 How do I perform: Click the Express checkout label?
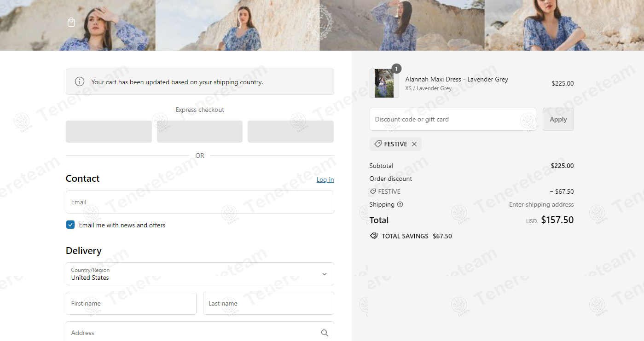[x=200, y=110]
